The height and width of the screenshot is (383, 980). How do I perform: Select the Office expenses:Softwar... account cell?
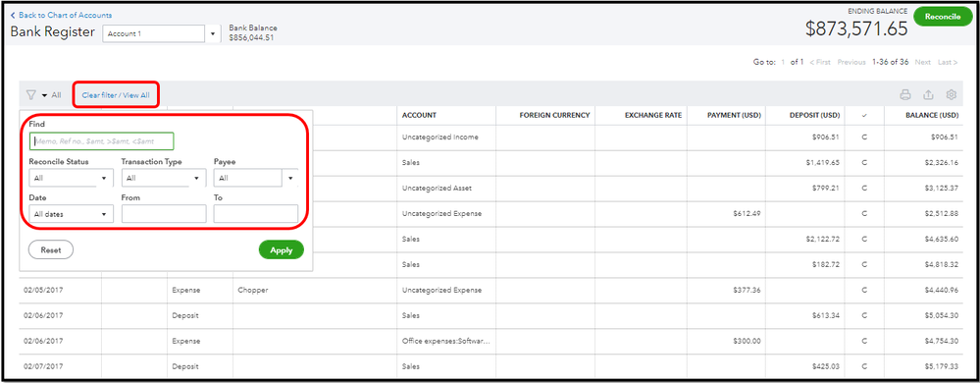(x=446, y=341)
